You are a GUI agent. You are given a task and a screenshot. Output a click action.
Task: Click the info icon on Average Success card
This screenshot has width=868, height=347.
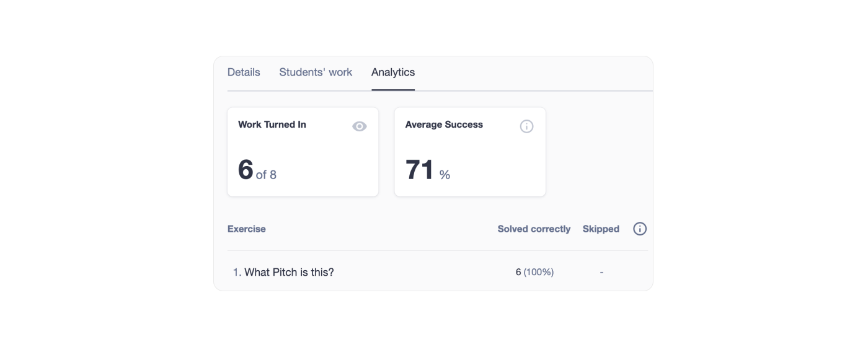526,126
